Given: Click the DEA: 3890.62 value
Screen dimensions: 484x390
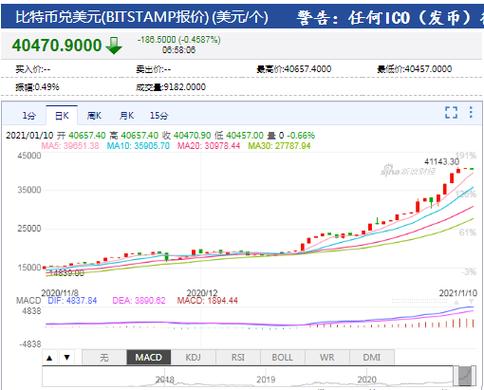Looking at the screenshot, I should click(139, 301).
